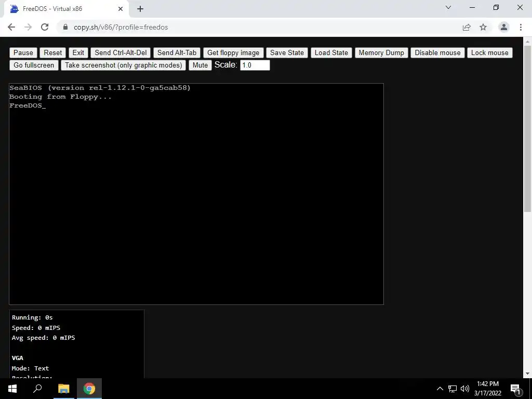Screen dimensions: 532x399
Task: Close the FreeDOS browser tab
Action: (x=121, y=9)
